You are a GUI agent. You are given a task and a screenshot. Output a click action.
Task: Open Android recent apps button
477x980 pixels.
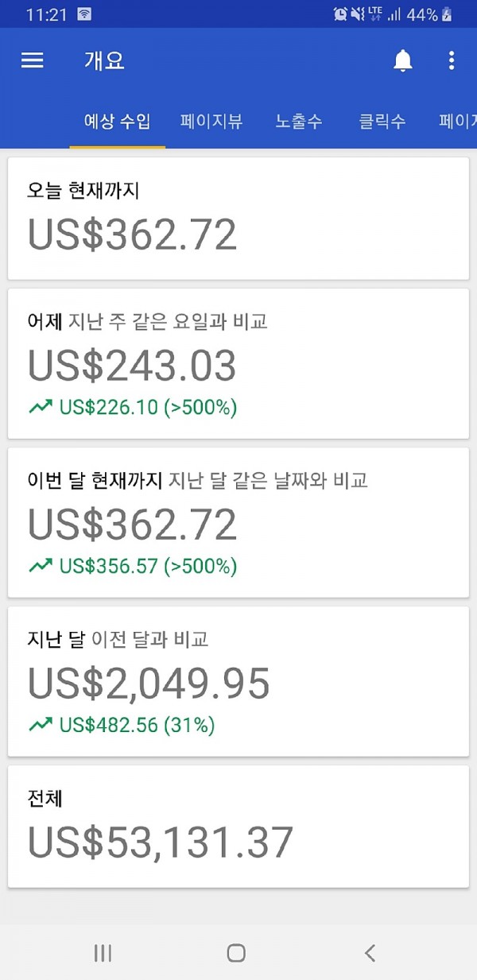tap(103, 953)
